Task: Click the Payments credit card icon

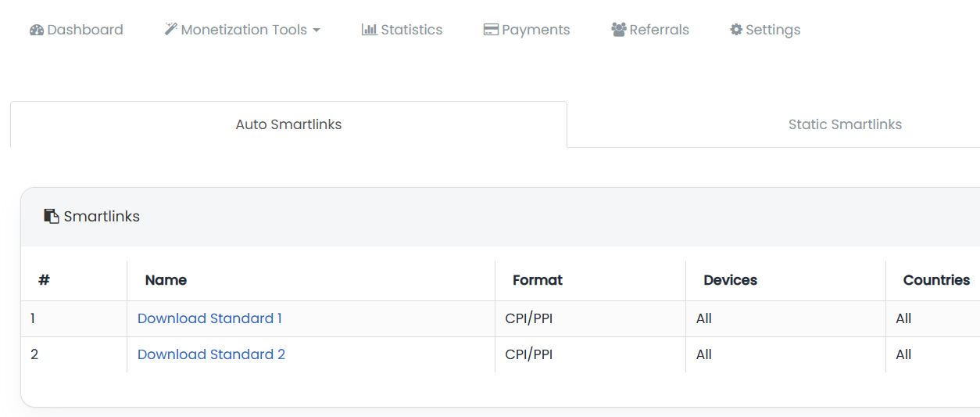Action: coord(491,30)
